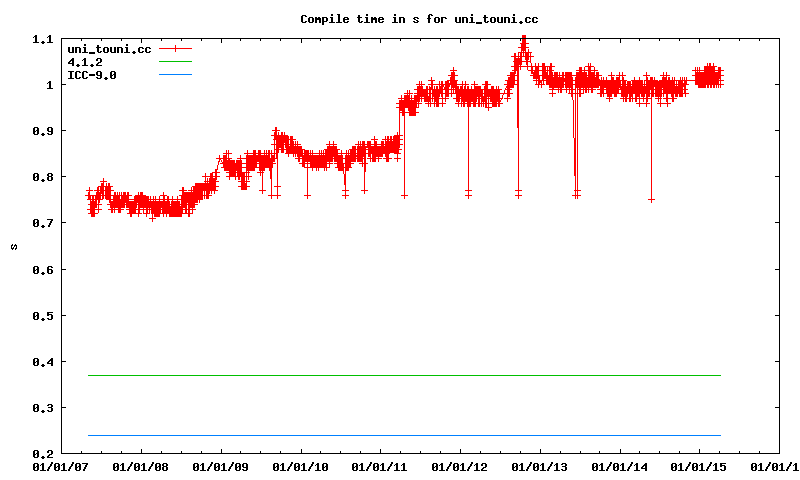
Task: Click the 01/01/15 x-axis date label
Action: [x=699, y=466]
